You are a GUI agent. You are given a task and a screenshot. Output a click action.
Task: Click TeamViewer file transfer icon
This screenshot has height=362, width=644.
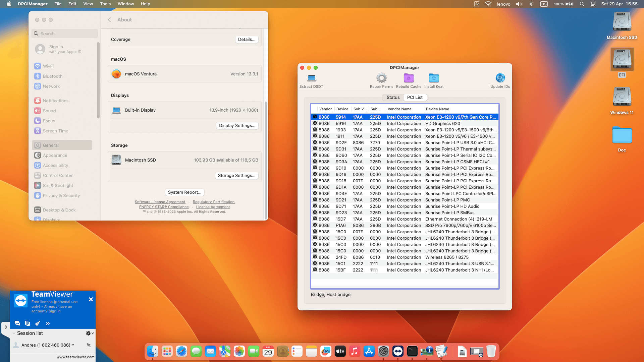pos(28,323)
